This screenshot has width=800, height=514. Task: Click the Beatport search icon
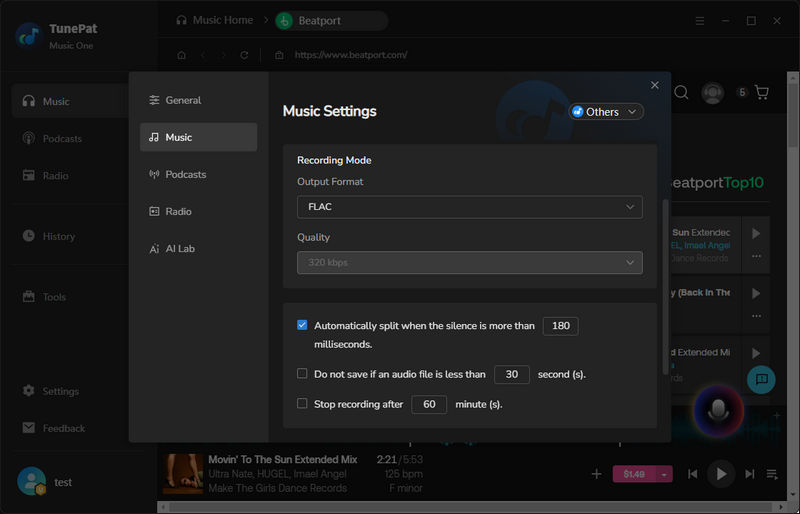tap(681, 92)
